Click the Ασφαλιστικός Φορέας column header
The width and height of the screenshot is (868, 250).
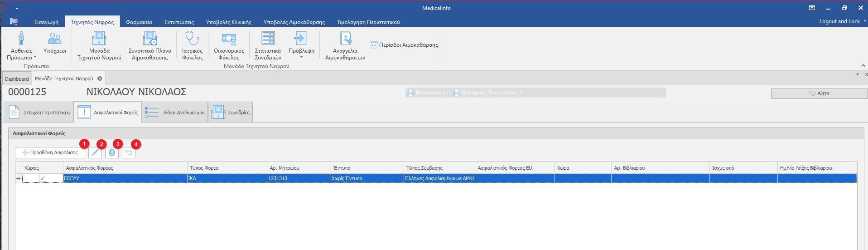coord(125,168)
